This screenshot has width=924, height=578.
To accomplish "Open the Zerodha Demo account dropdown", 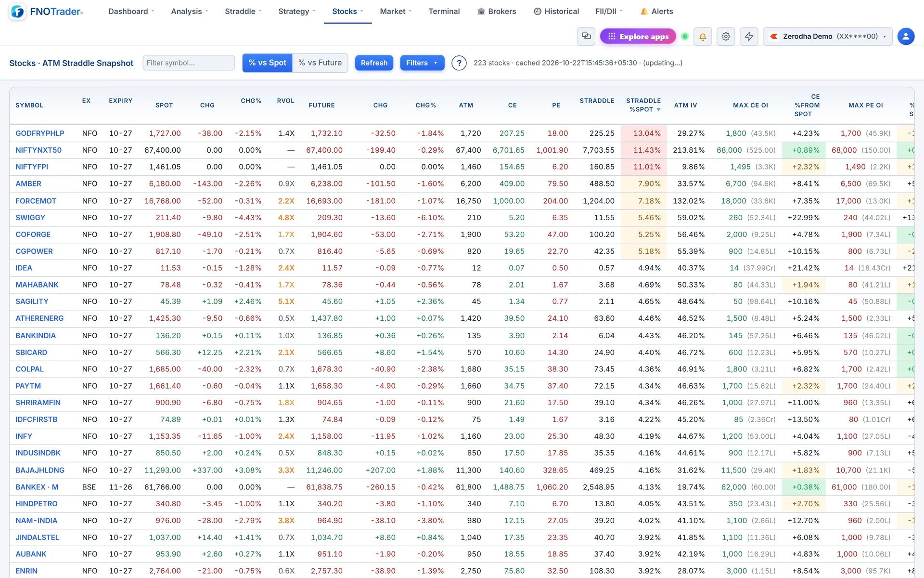I will pyautogui.click(x=828, y=37).
